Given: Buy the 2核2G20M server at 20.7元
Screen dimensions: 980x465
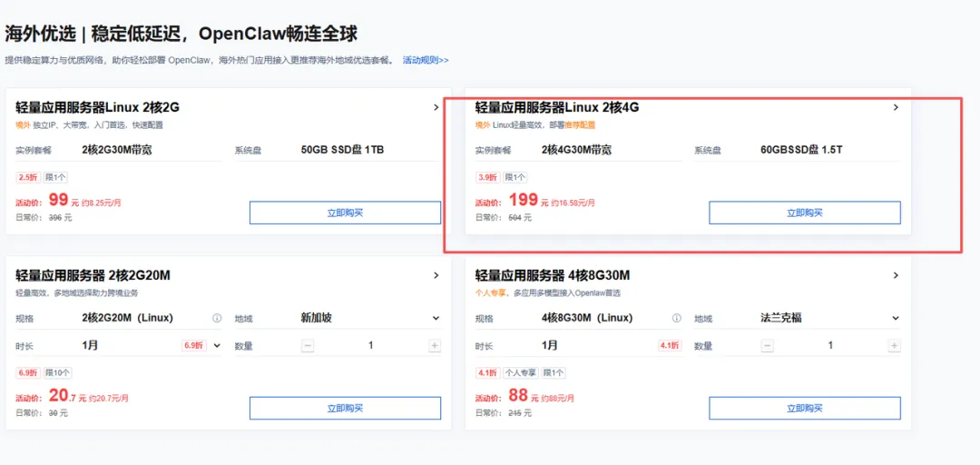Looking at the screenshot, I should (x=345, y=408).
